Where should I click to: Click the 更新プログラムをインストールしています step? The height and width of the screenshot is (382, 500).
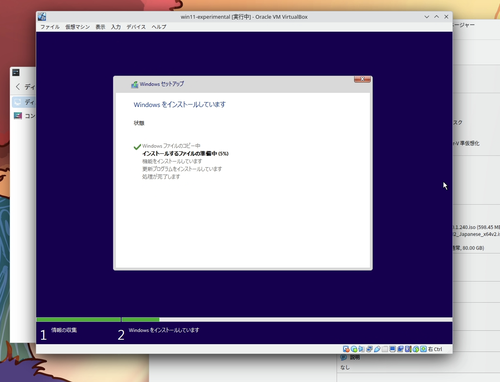[182, 169]
